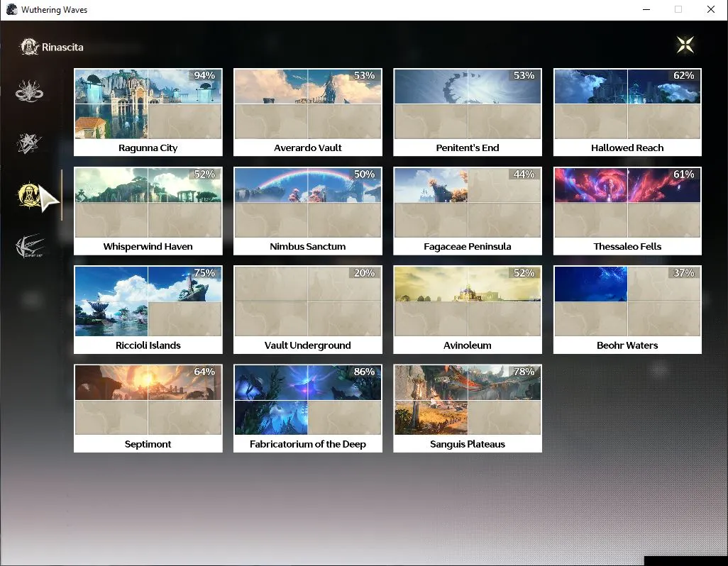Open the Septimont card
This screenshot has height=566, width=728.
(148, 409)
